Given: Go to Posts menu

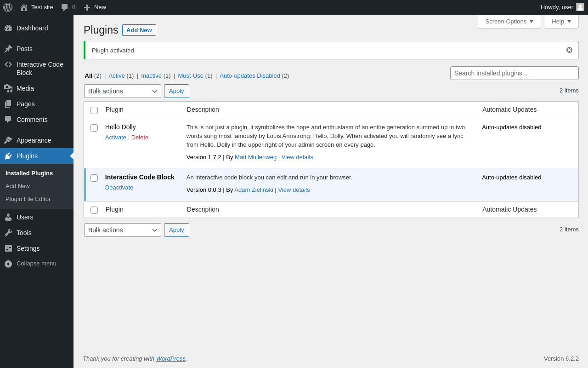Looking at the screenshot, I should pos(37,49).
